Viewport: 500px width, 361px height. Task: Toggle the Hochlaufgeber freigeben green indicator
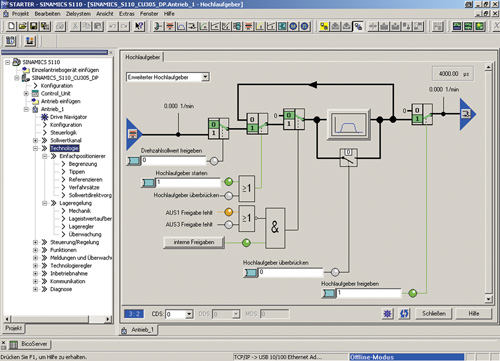pos(413,293)
